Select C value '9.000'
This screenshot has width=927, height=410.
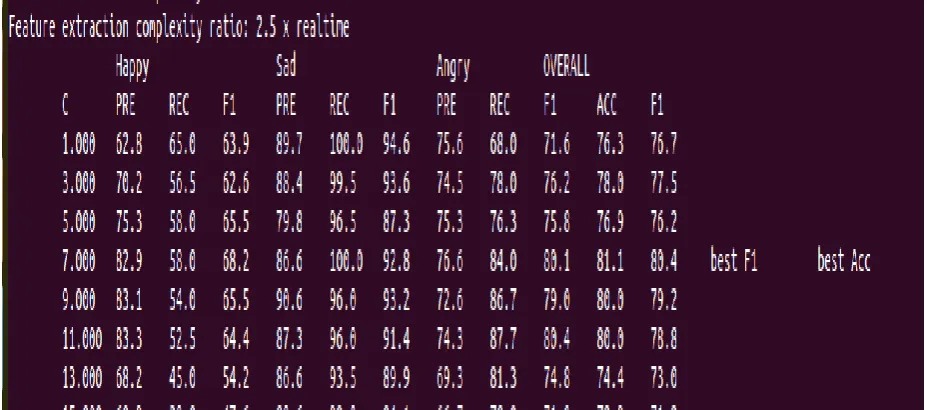[x=79, y=300]
